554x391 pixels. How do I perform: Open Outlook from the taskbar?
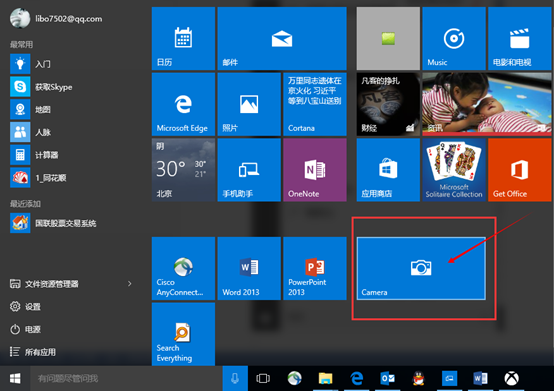pyautogui.click(x=388, y=378)
